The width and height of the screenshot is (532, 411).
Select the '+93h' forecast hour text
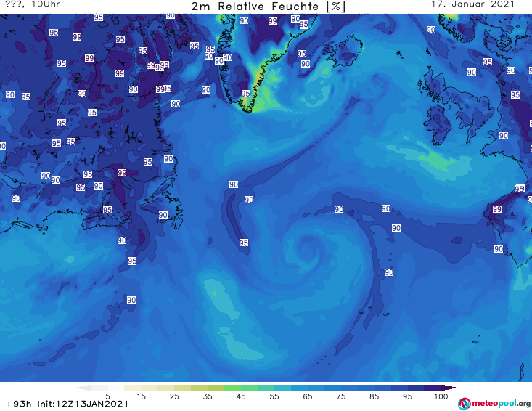click(x=18, y=404)
